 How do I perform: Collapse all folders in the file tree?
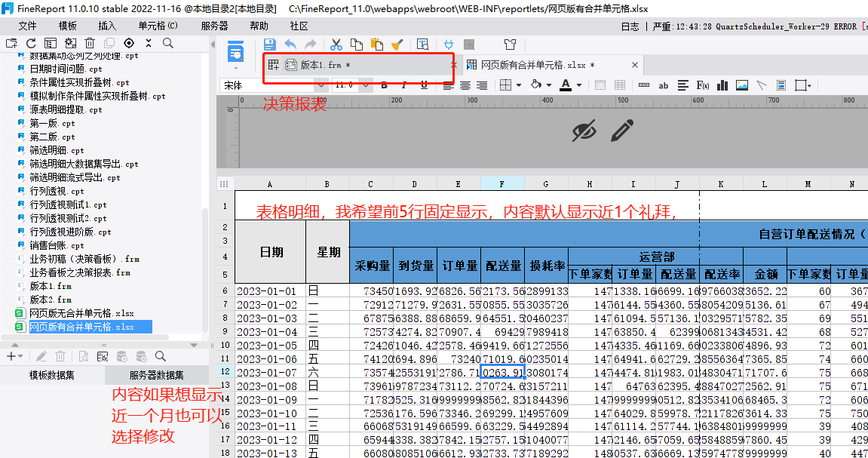tap(149, 43)
